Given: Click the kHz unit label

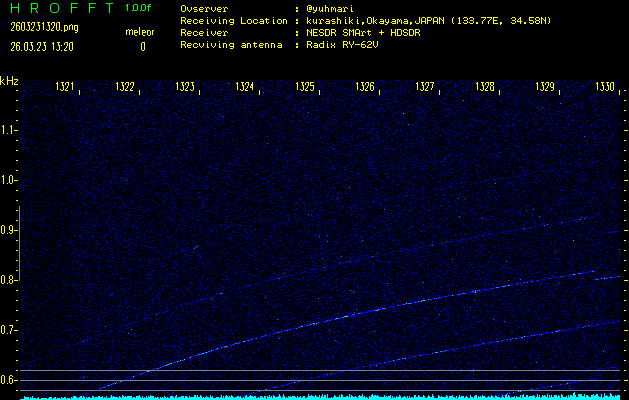Looking at the screenshot, I should click(x=9, y=81).
